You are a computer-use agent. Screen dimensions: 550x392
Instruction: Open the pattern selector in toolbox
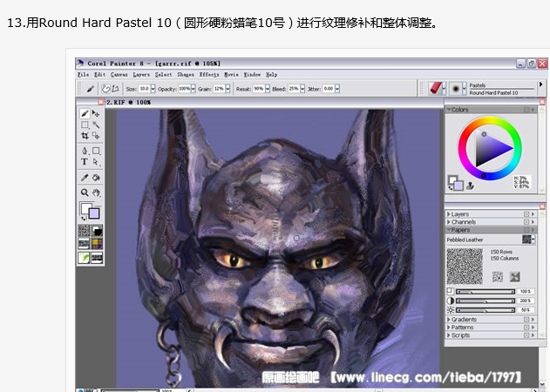tap(84, 244)
